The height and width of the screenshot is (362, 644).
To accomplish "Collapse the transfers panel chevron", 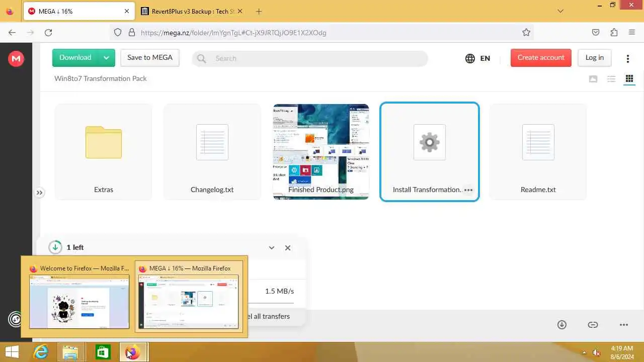I will pos(272,248).
